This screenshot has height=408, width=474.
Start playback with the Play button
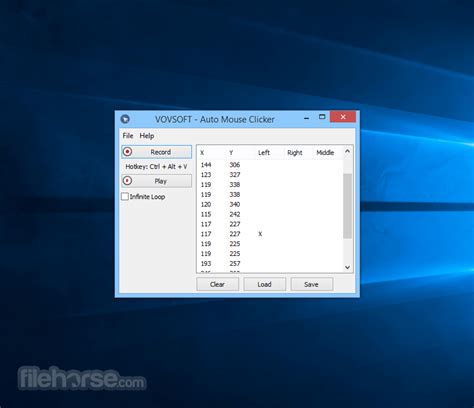157,181
